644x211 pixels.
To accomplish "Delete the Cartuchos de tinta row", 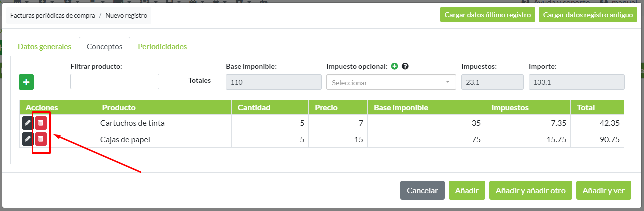I will (41, 123).
